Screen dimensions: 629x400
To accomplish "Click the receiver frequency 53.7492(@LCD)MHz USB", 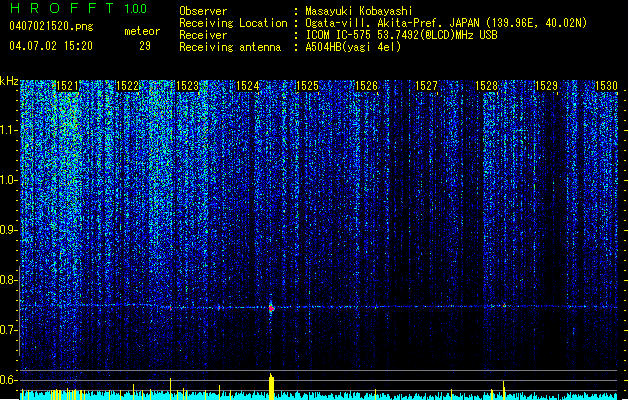I will (x=437, y=35).
